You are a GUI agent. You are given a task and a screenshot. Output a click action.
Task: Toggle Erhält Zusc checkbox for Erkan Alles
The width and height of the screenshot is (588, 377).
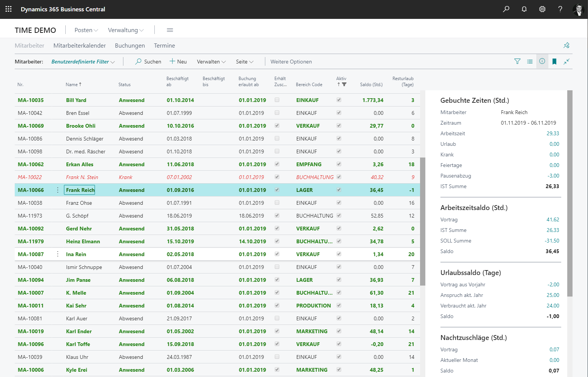pyautogui.click(x=277, y=164)
